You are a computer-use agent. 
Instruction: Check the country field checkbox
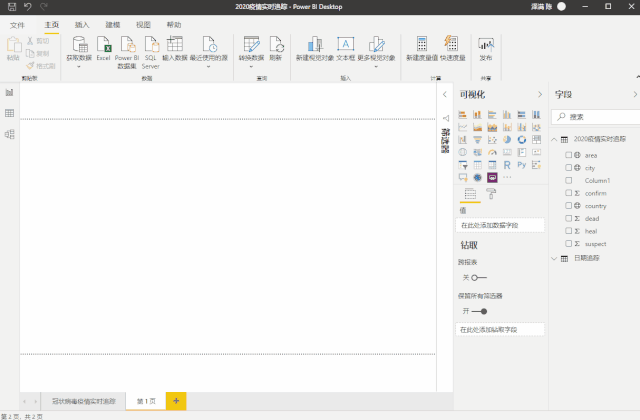click(568, 206)
